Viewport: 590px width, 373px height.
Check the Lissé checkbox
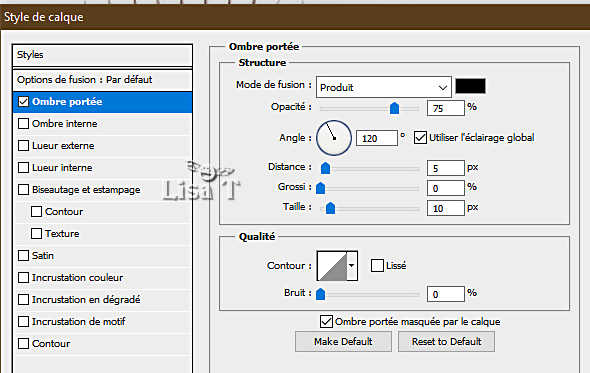[x=377, y=265]
